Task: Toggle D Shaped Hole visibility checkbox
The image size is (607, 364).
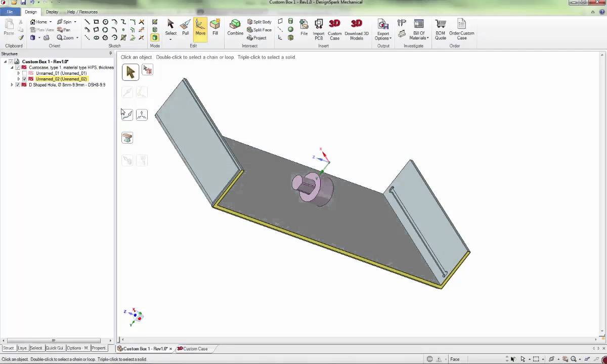Action: pos(18,85)
